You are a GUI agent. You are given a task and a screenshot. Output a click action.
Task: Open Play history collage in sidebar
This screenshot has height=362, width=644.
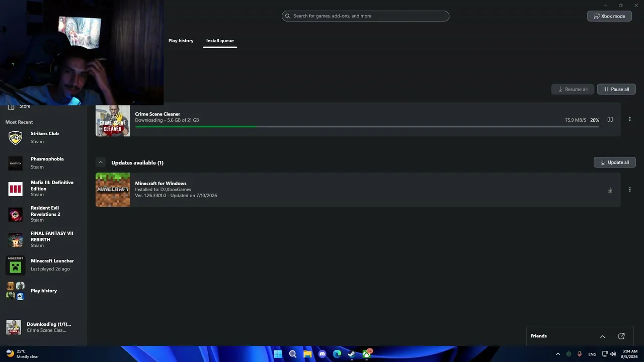point(16,291)
